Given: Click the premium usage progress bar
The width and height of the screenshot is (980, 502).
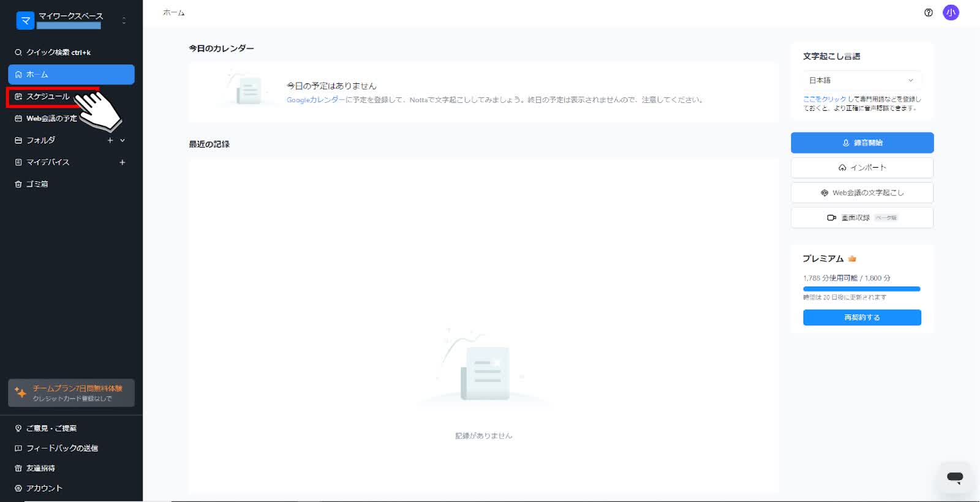Looking at the screenshot, I should pos(862,289).
